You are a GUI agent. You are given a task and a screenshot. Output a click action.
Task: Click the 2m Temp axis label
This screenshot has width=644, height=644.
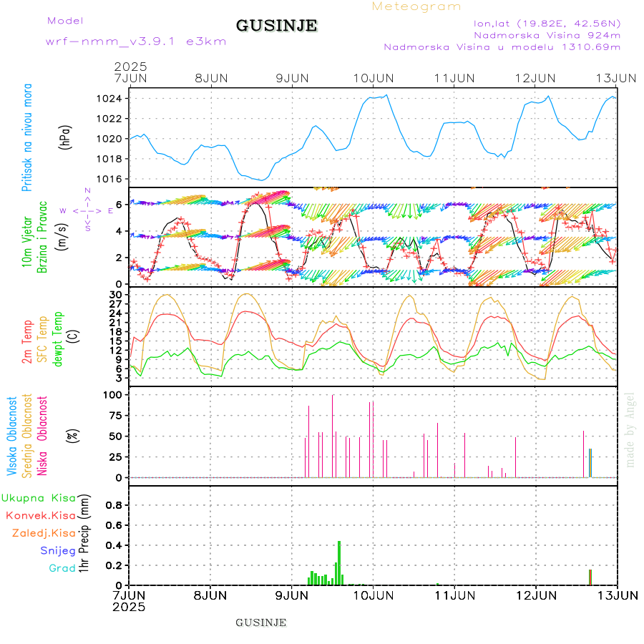27,342
